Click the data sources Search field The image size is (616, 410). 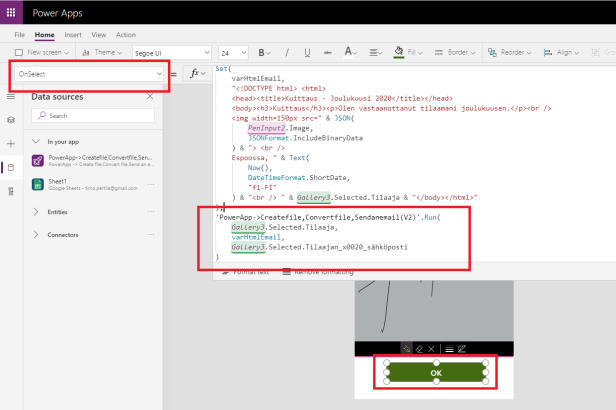(x=94, y=116)
